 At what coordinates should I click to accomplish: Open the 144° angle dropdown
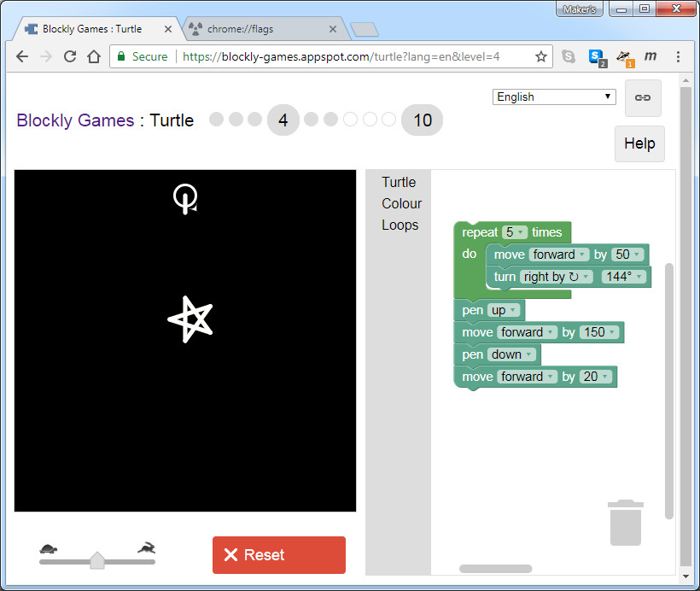point(624,277)
